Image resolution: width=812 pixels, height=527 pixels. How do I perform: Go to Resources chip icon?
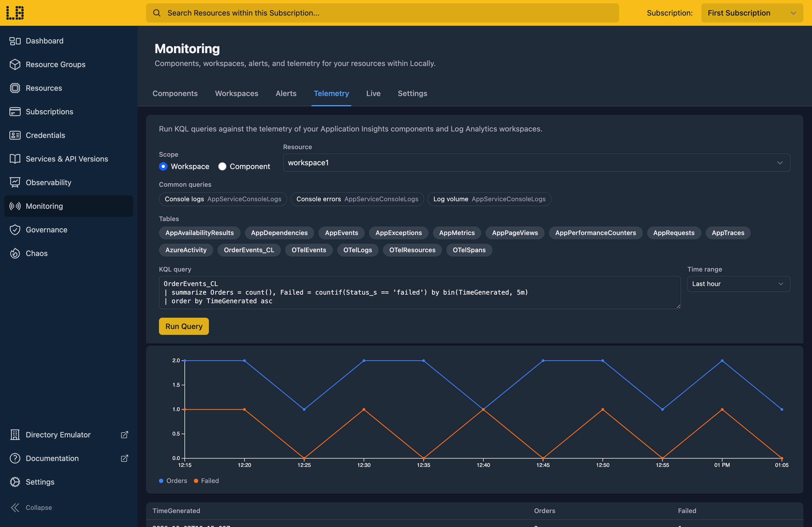15,88
